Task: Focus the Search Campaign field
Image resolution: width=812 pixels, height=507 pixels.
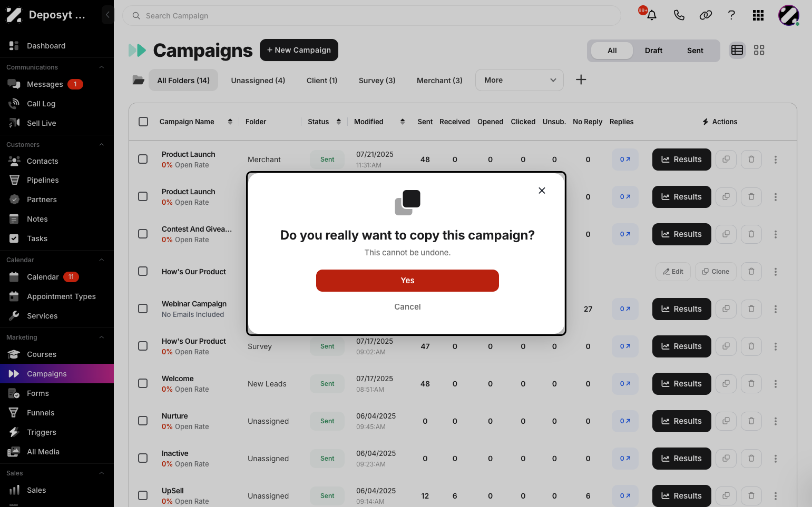Action: point(371,16)
